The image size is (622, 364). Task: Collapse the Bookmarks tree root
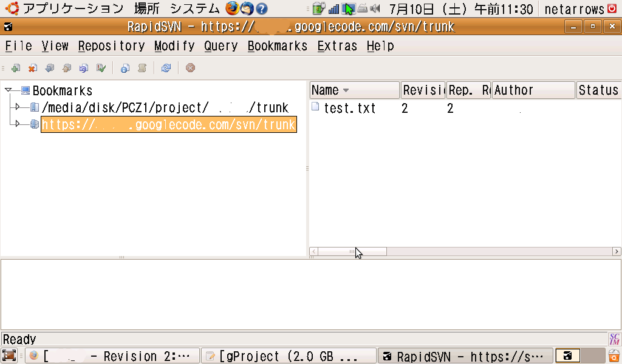[9, 90]
